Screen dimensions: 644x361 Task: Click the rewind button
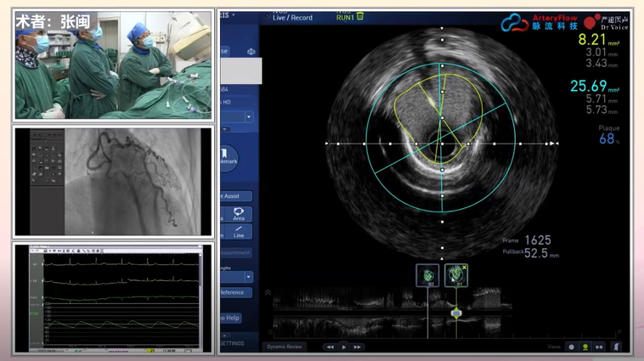pyautogui.click(x=329, y=347)
